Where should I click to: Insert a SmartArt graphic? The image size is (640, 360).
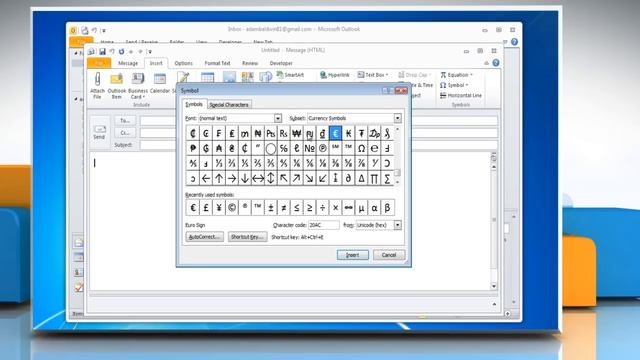click(x=290, y=75)
